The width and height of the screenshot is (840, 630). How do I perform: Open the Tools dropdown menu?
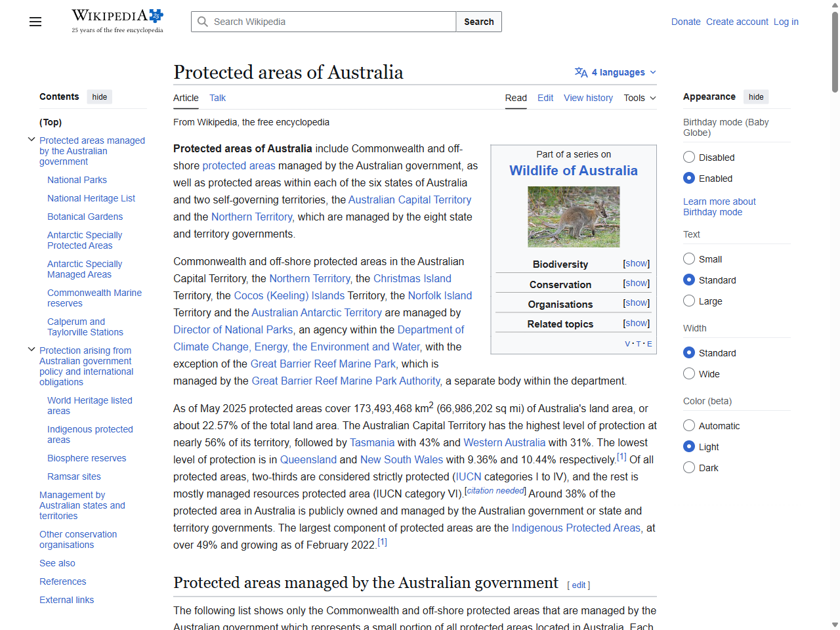pyautogui.click(x=640, y=98)
